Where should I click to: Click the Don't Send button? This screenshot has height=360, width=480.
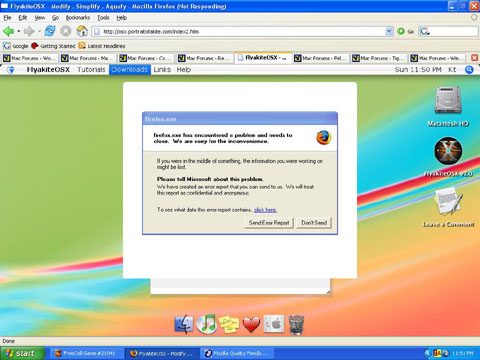point(314,223)
